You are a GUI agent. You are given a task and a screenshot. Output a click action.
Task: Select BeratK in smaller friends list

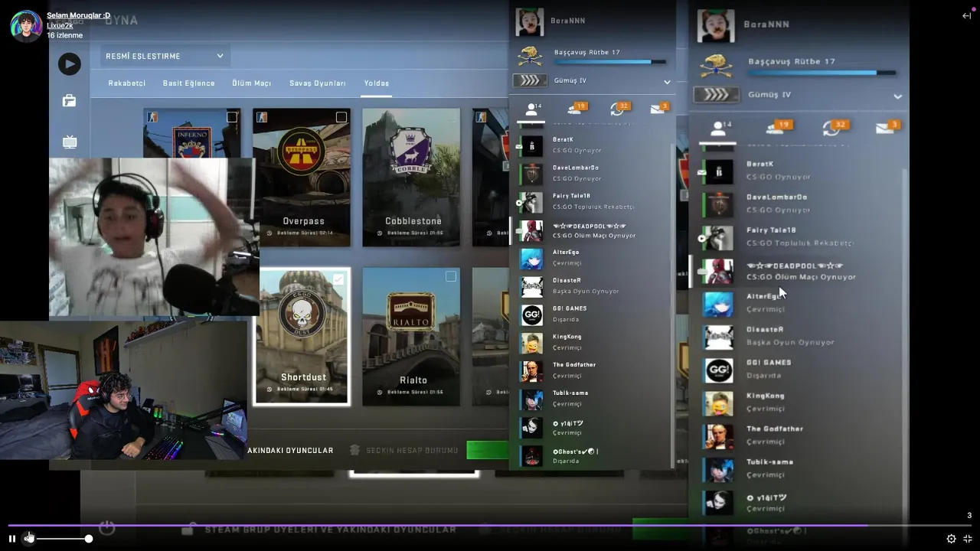click(x=590, y=145)
